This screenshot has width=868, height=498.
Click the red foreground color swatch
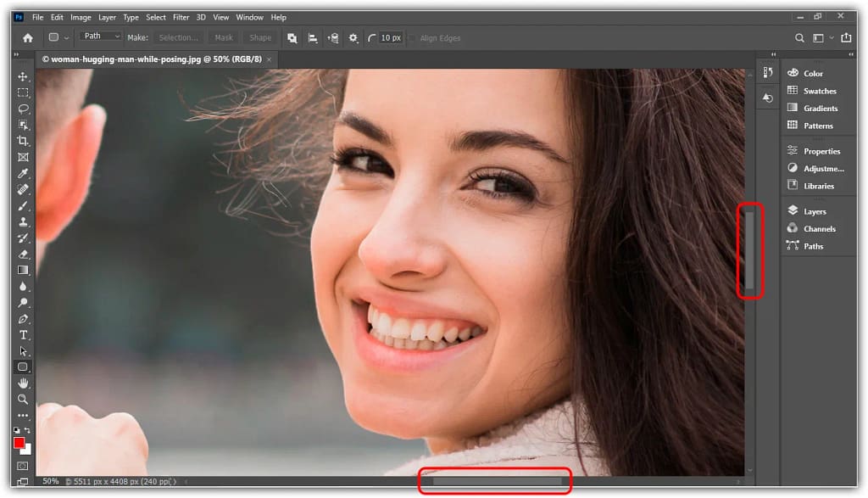tap(19, 443)
